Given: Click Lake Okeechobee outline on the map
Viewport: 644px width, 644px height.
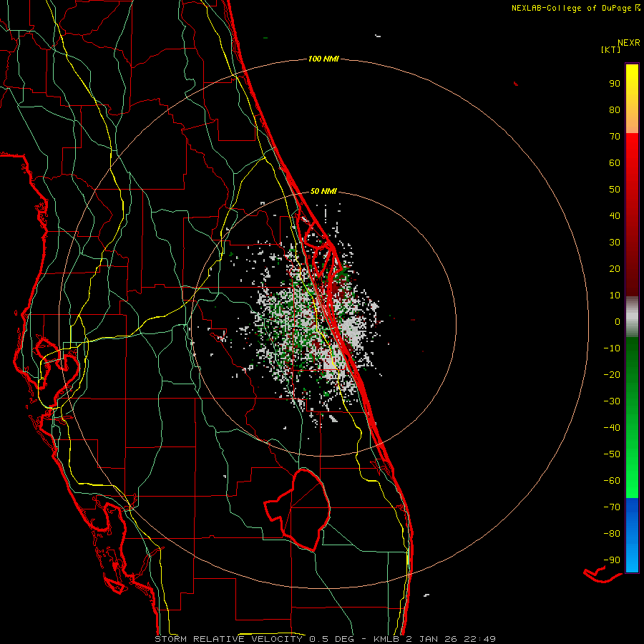Looking at the screenshot, I should (x=298, y=509).
